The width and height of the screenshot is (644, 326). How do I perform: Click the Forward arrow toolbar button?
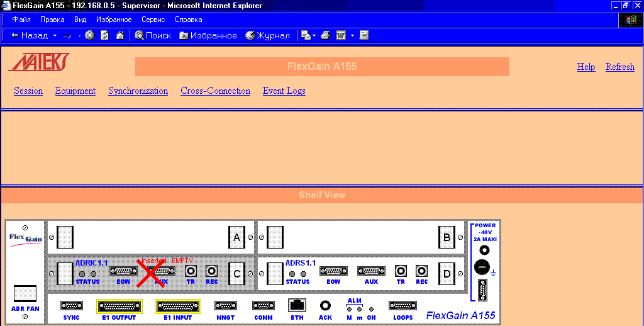(67, 36)
